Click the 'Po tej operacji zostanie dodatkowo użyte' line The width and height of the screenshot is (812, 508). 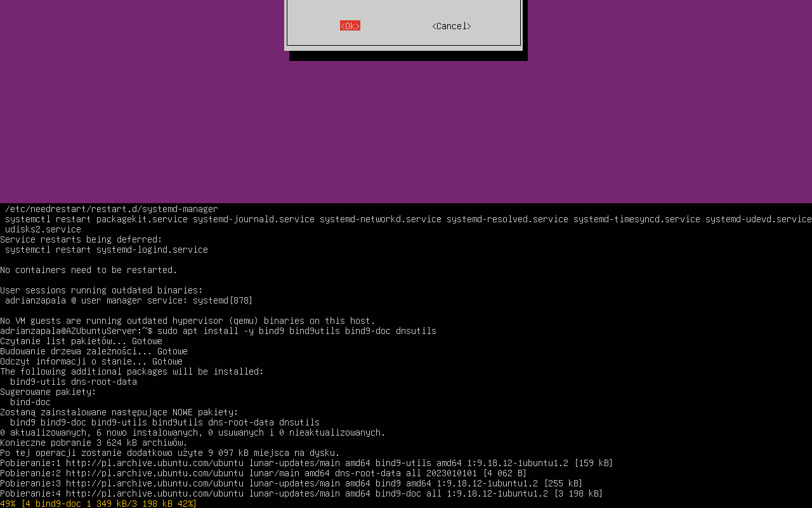[170, 453]
